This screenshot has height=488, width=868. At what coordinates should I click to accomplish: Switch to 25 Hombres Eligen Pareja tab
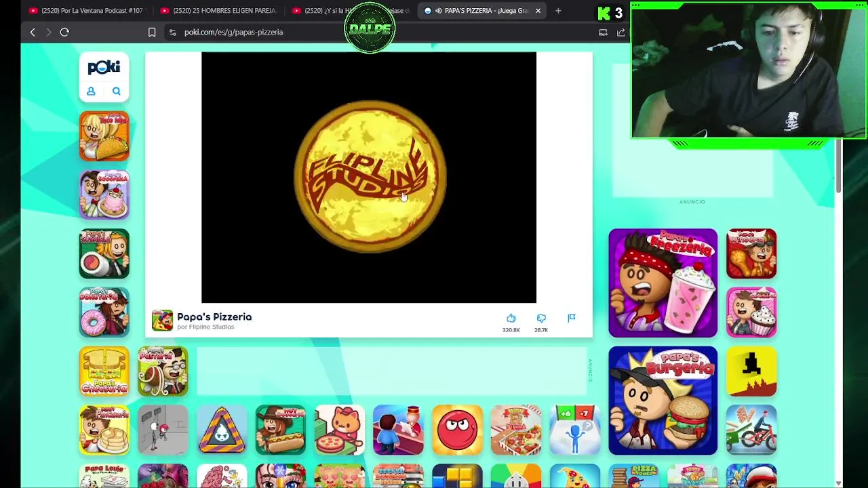tap(218, 11)
